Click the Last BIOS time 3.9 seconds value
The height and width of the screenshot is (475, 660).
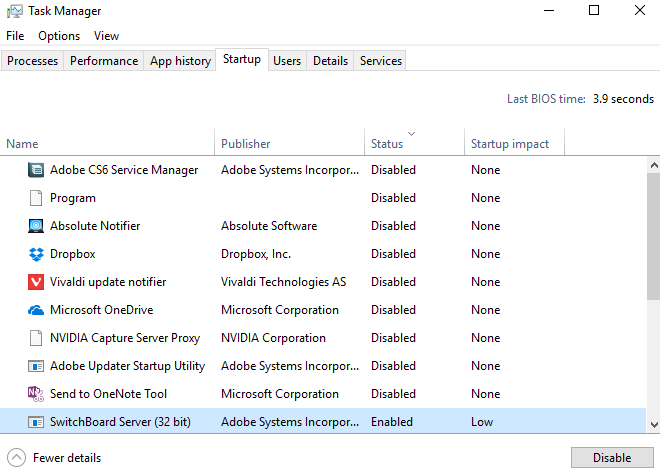(623, 99)
